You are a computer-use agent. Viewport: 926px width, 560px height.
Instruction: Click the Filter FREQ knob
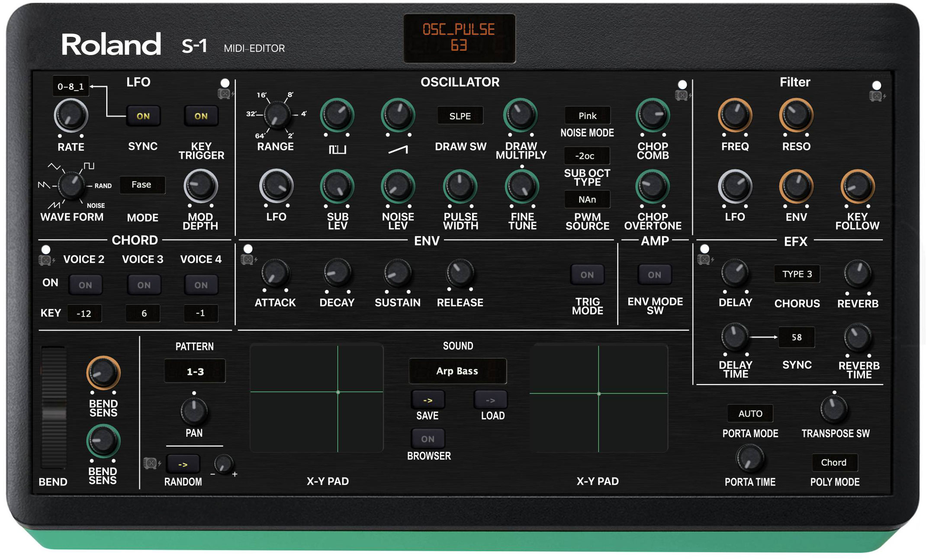click(735, 115)
